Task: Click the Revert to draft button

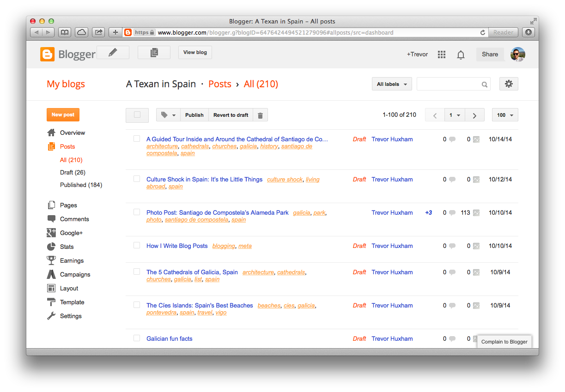Action: point(231,115)
